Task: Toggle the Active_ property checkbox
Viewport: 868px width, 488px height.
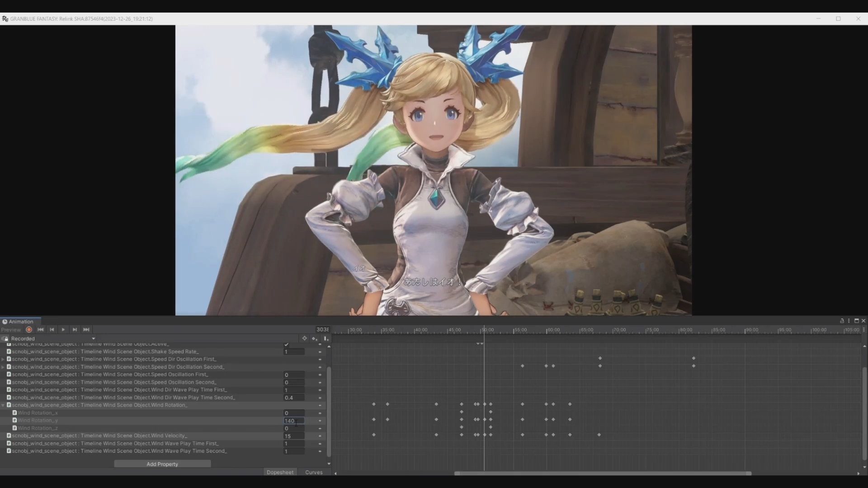Action: (x=286, y=344)
